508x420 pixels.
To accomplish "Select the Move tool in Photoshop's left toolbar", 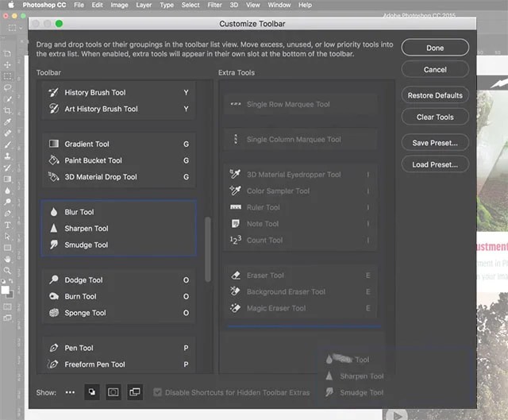I will pyautogui.click(x=7, y=65).
